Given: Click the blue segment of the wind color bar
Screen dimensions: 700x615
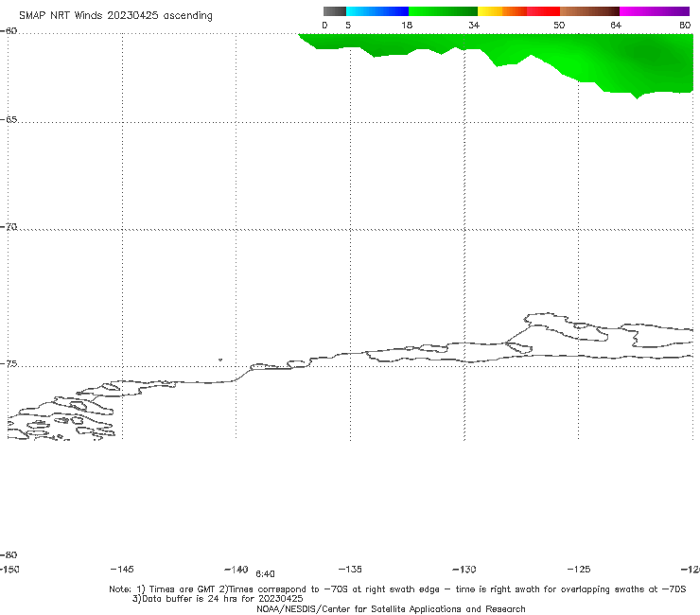Looking at the screenshot, I should [x=377, y=11].
